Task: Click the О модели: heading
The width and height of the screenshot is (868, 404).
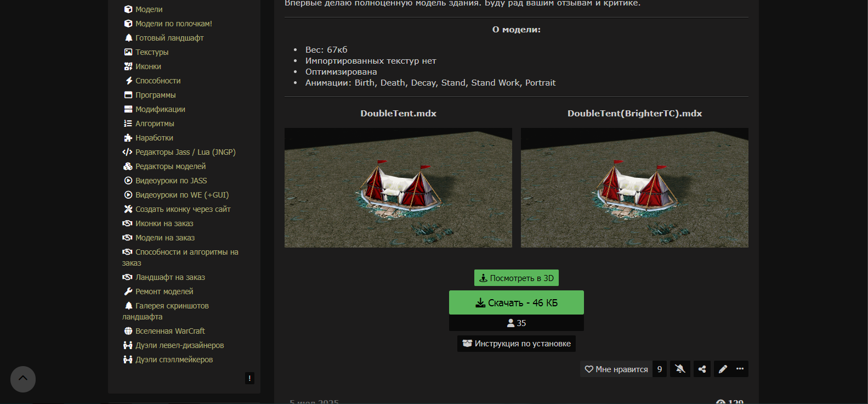Action: [517, 29]
